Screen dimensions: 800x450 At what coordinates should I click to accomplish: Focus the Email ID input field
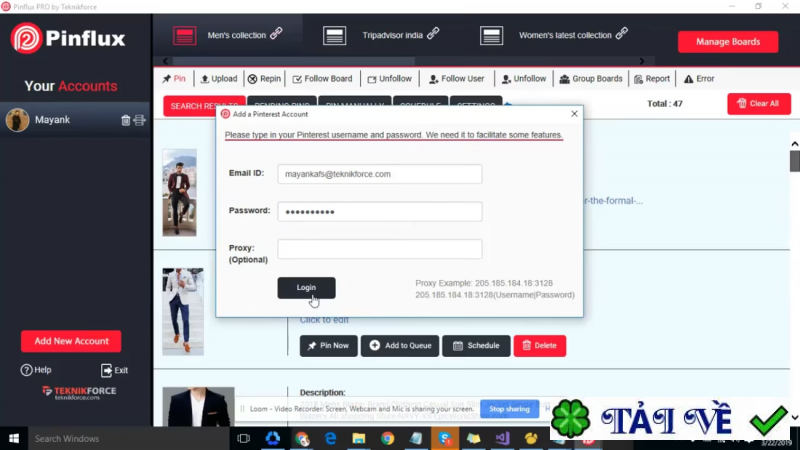pos(380,174)
